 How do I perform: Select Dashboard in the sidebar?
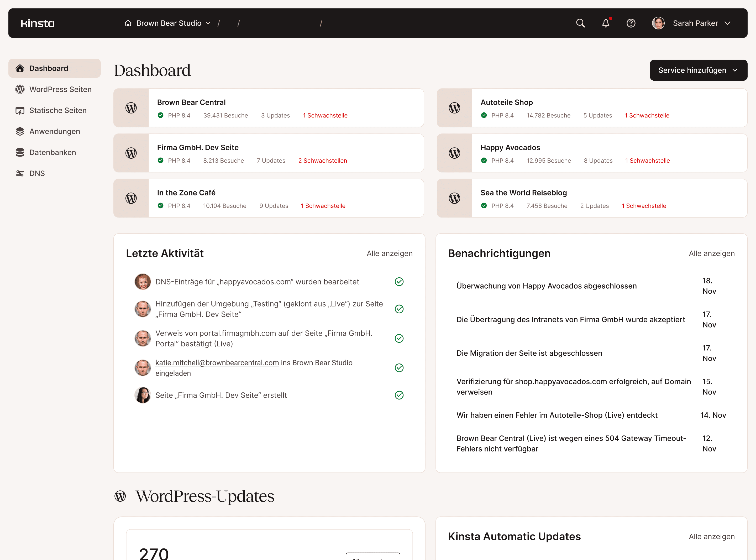[49, 68]
